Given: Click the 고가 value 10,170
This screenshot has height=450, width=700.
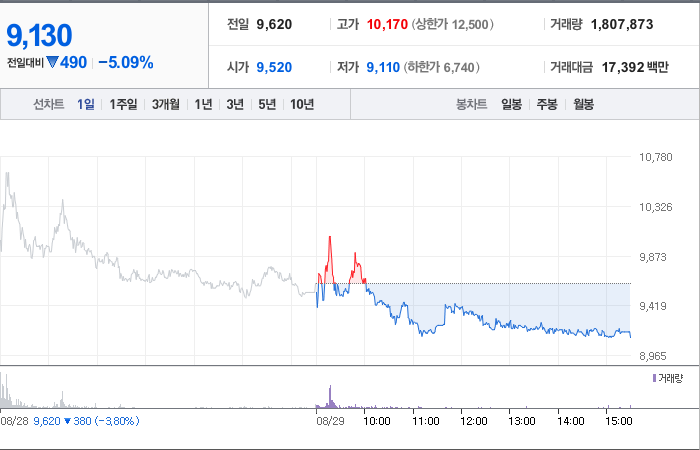Looking at the screenshot, I should tap(387, 24).
